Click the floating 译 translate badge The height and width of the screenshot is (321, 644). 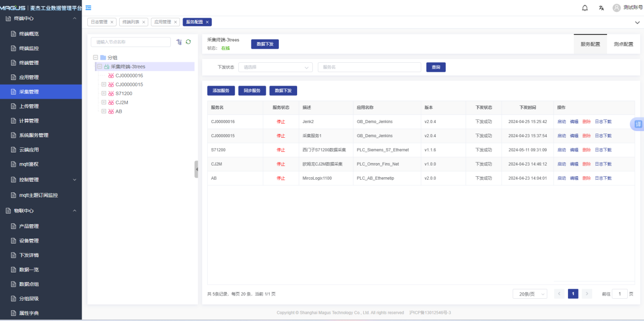pos(637,124)
